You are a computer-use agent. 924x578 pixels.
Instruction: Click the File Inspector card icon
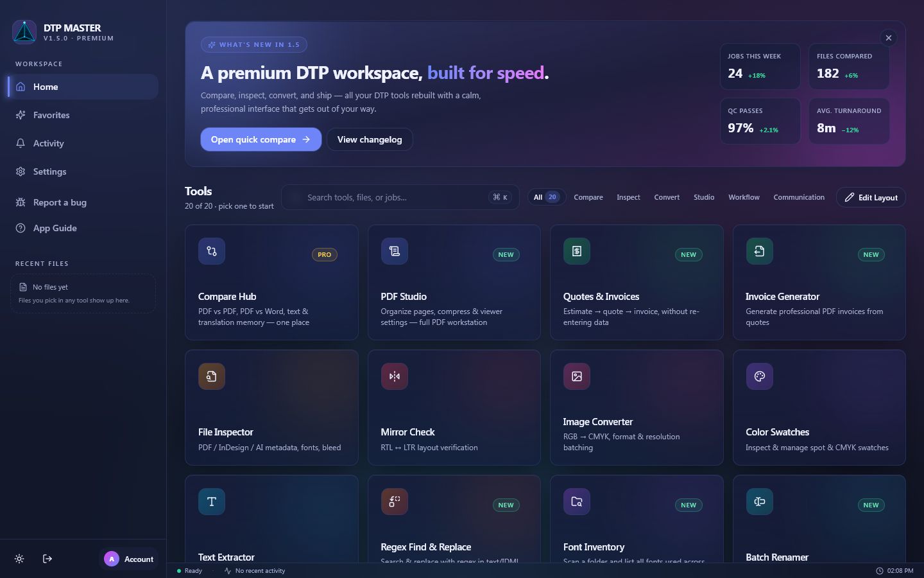[212, 376]
